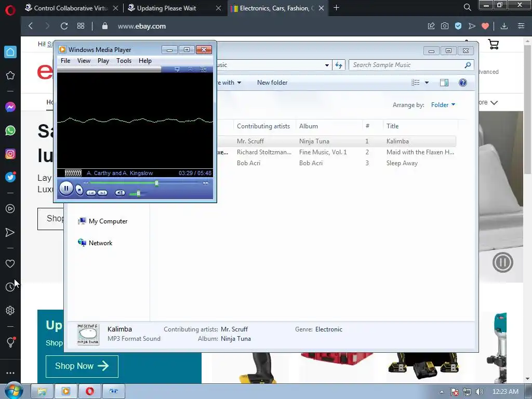Open Opera easy setup menu icon
The image size is (532, 399).
click(521, 26)
